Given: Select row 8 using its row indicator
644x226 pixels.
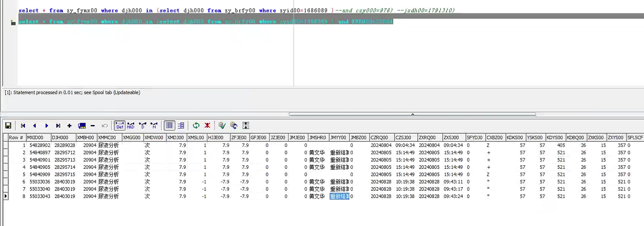Looking at the screenshot, I should [6, 196].
